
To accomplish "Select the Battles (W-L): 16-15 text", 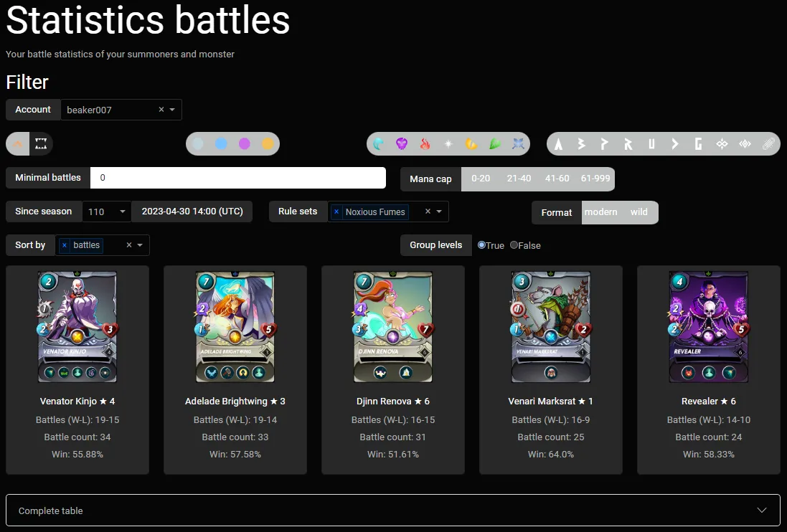I will [393, 420].
